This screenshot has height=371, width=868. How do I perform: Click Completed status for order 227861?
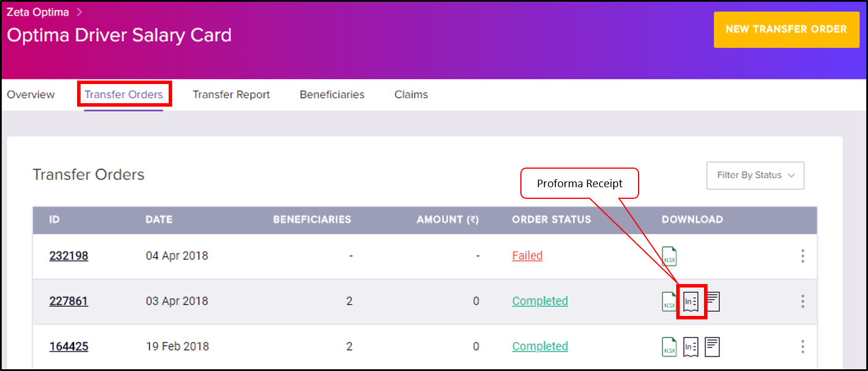539,301
